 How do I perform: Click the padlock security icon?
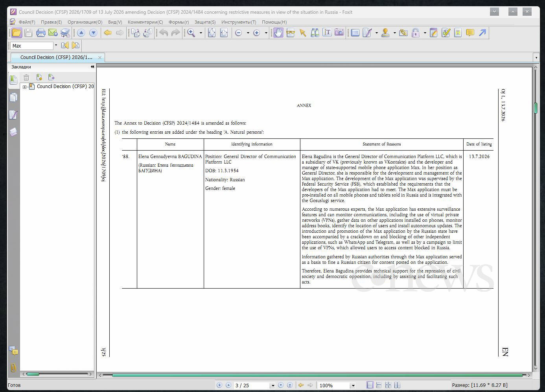tap(415, 33)
